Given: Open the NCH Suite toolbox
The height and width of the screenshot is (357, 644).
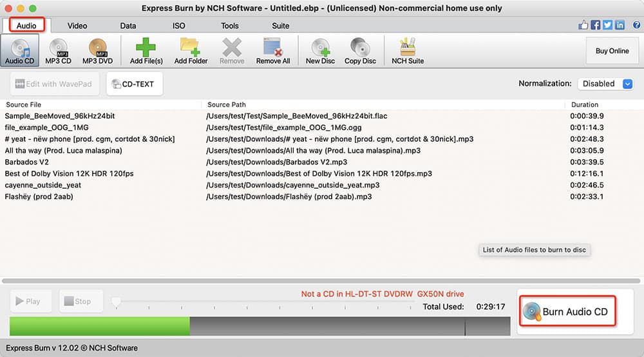Looking at the screenshot, I should [x=408, y=50].
